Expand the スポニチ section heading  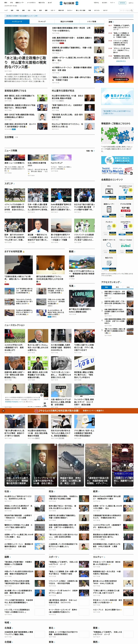10,184
